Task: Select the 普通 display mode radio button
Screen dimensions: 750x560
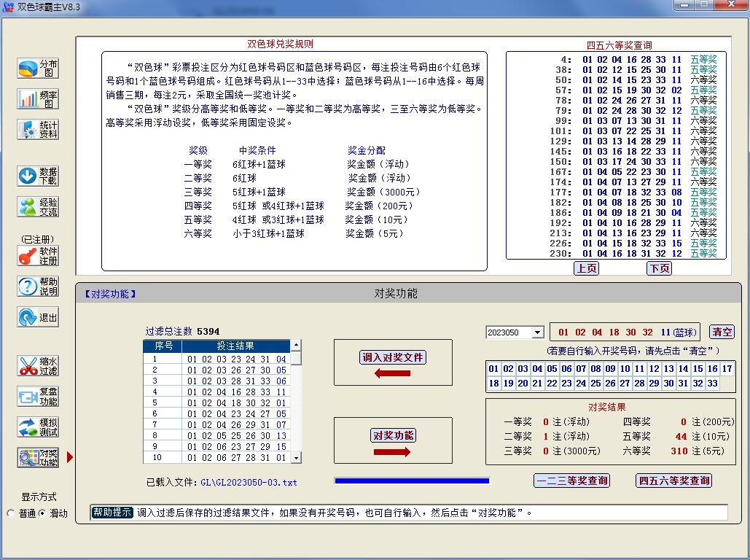Action: pyautogui.click(x=11, y=513)
